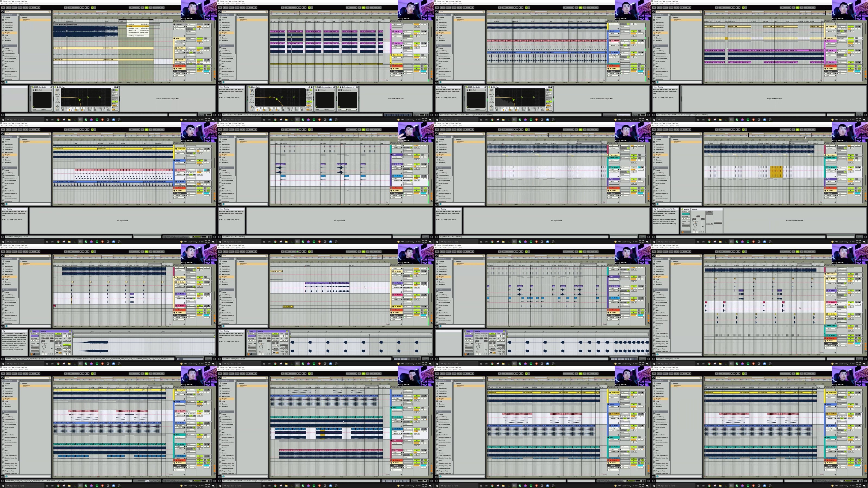The height and width of the screenshot is (488, 868).
Task: Open Zoom from the 8 Clips frame's taskbar
Action: pos(765,242)
